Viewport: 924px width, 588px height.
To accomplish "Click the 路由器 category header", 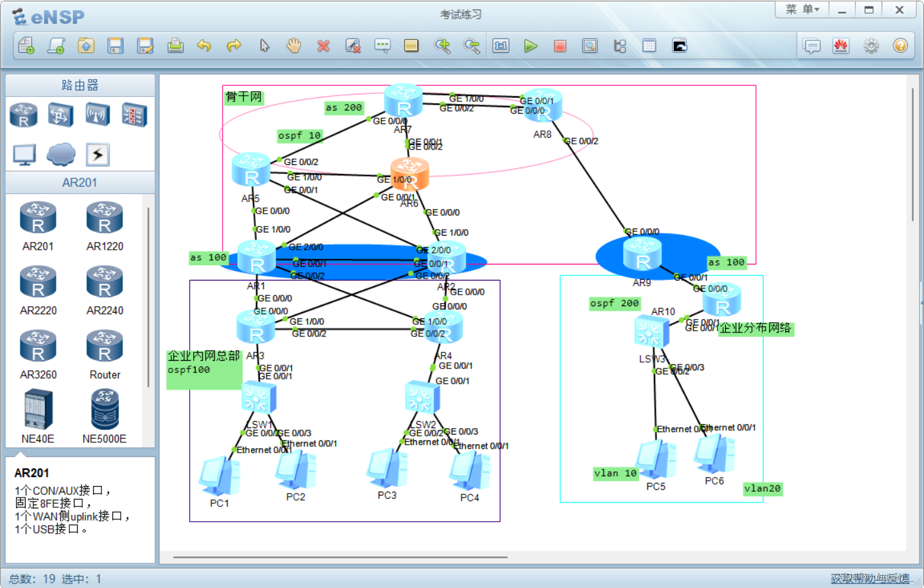I will pyautogui.click(x=79, y=84).
